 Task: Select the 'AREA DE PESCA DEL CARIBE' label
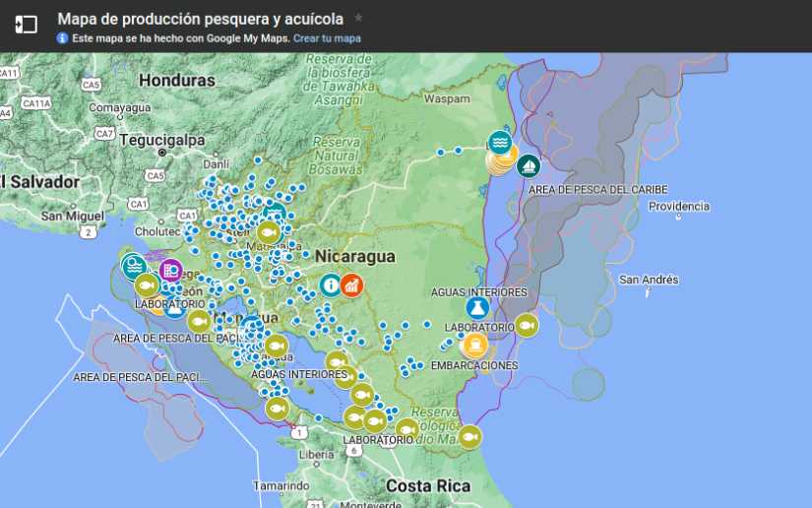pyautogui.click(x=597, y=189)
